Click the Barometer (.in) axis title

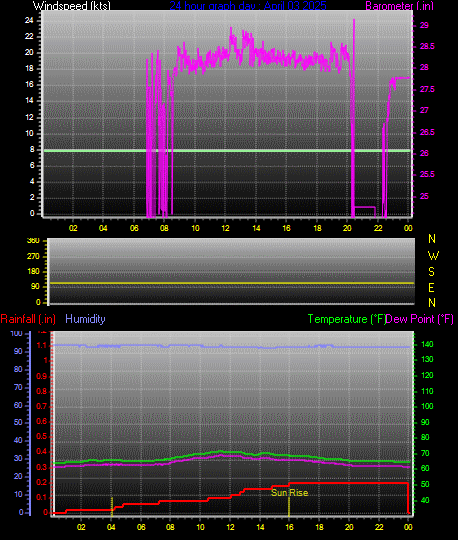coord(399,6)
